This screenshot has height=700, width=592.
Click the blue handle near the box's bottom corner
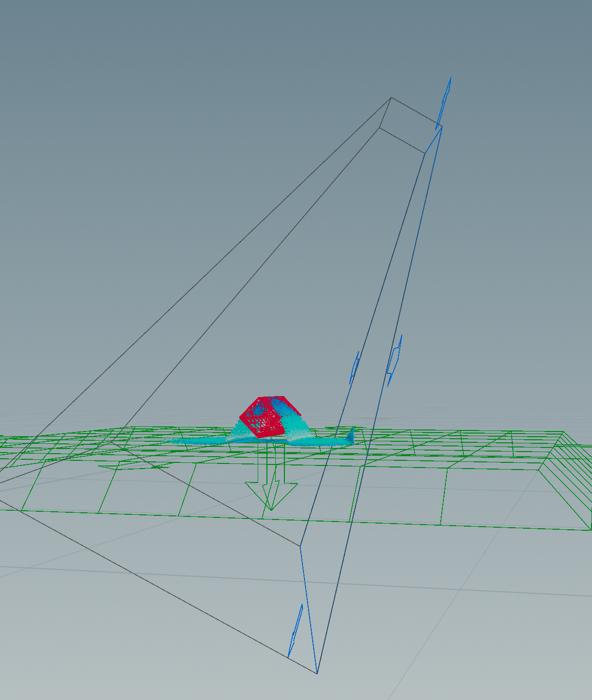point(295,631)
